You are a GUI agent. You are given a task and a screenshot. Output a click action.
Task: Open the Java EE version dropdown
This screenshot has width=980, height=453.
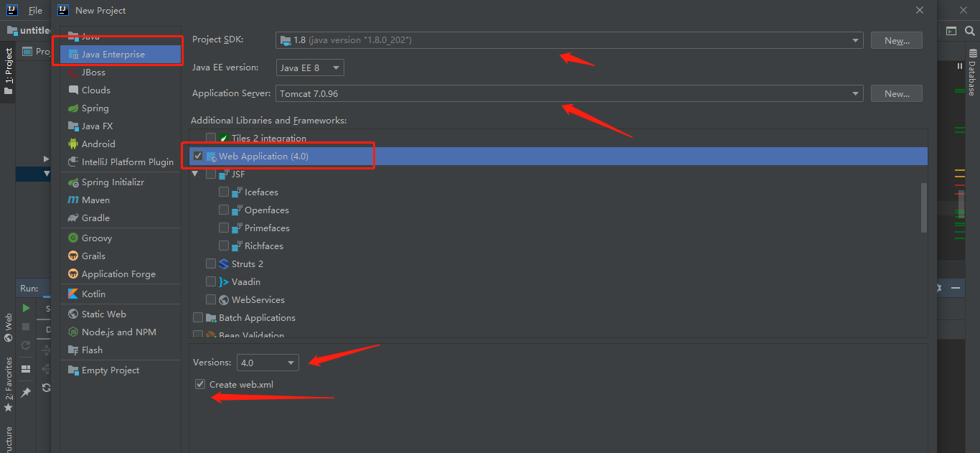point(310,67)
